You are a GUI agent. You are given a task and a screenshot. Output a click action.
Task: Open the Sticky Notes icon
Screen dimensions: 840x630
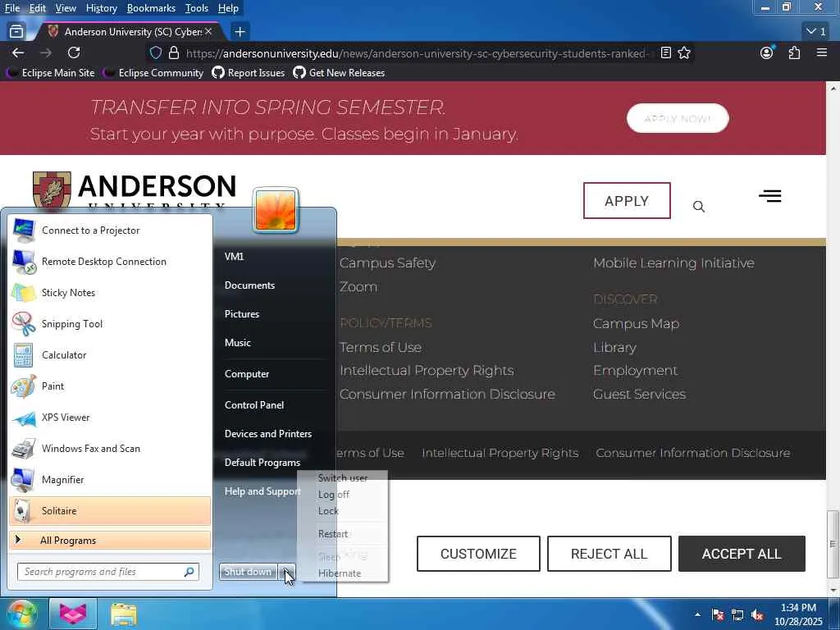pos(24,293)
